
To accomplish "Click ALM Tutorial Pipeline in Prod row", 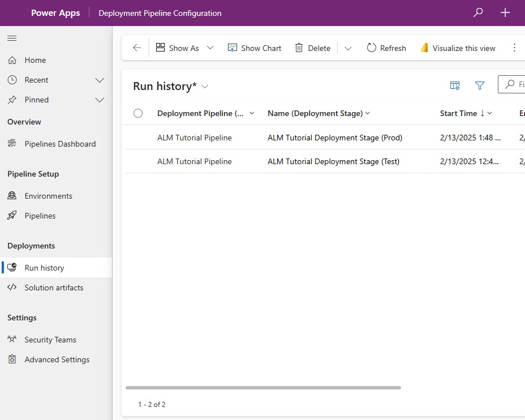I will pos(195,138).
